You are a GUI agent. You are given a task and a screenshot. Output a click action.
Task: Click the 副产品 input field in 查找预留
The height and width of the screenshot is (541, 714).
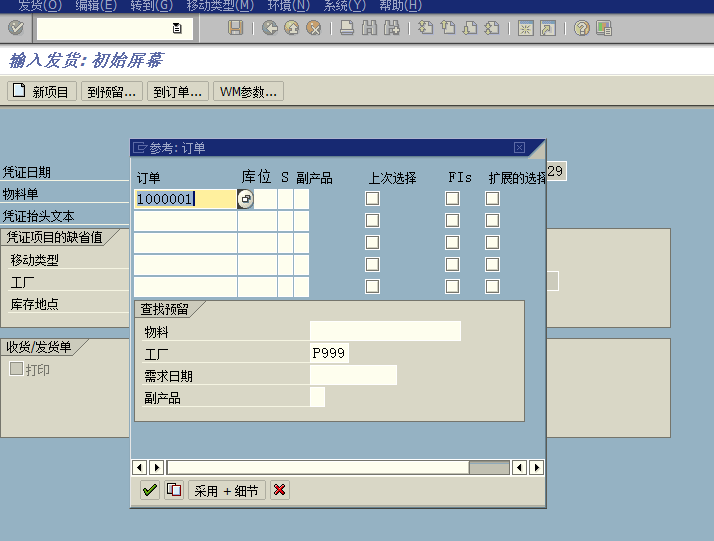(x=317, y=397)
